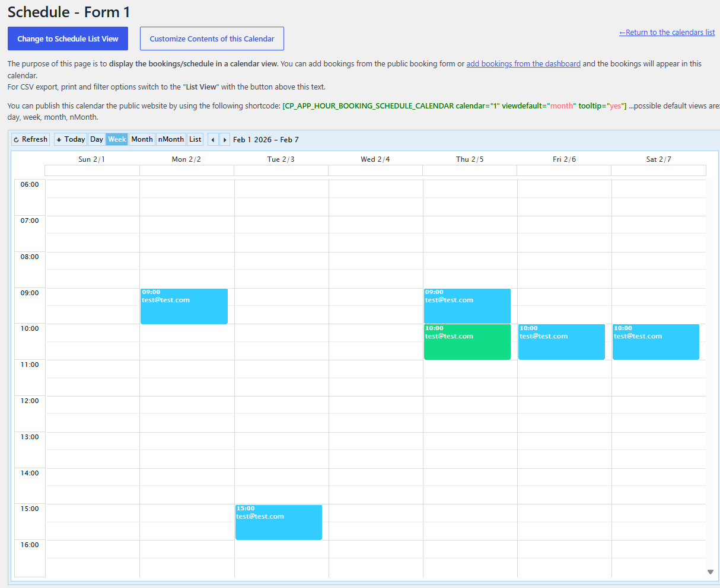Switch to Month view
This screenshot has height=588, width=720.
(x=142, y=139)
